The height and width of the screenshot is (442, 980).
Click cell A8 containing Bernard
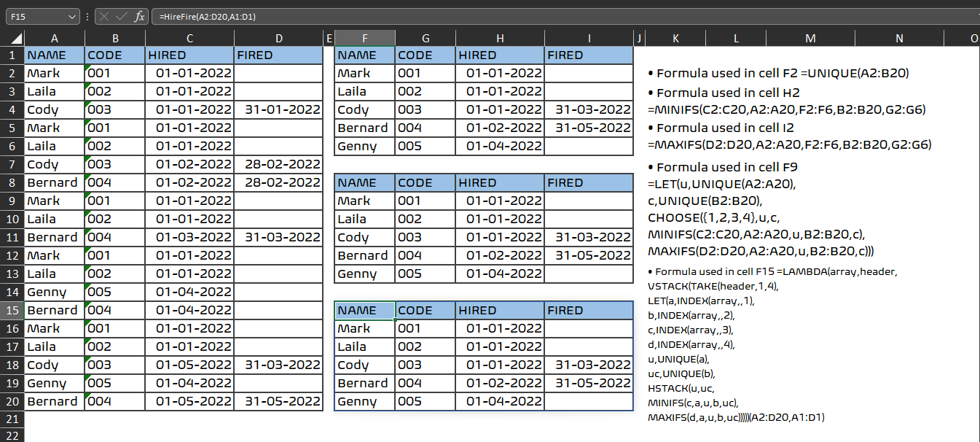[55, 182]
